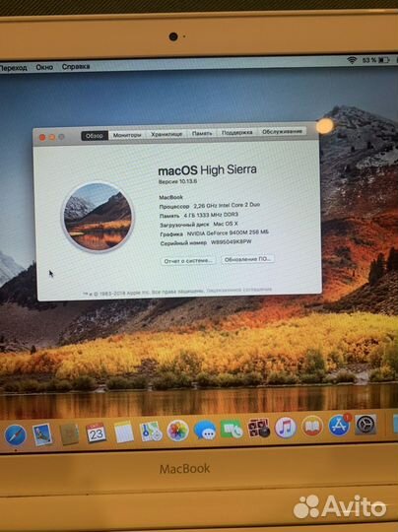Click the Wi-Fi status icon
This screenshot has height=532, width=398.
coord(353,60)
